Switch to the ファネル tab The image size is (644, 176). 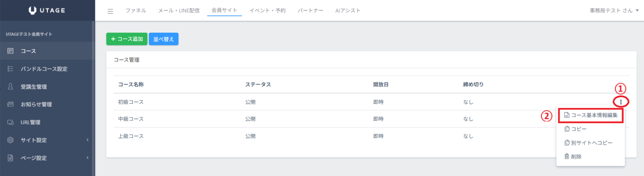click(135, 10)
